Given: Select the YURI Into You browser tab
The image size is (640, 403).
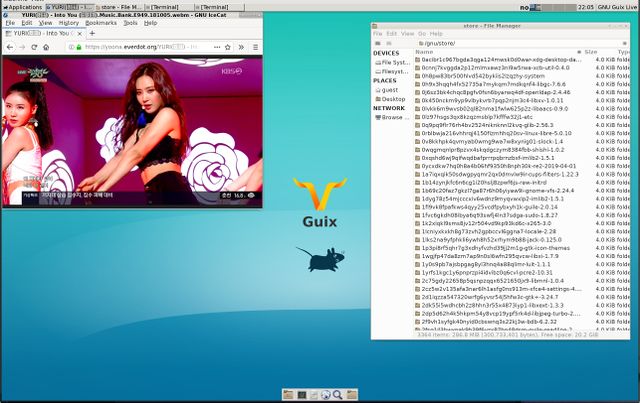Looking at the screenshot, I should point(44,33).
